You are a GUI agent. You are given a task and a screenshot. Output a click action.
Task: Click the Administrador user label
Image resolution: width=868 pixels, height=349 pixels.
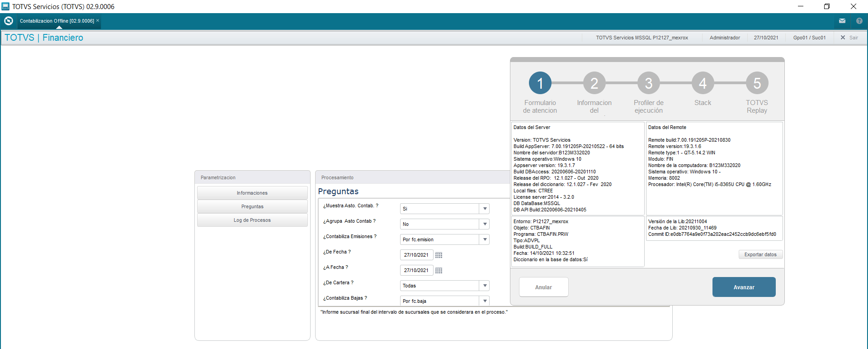coord(725,38)
